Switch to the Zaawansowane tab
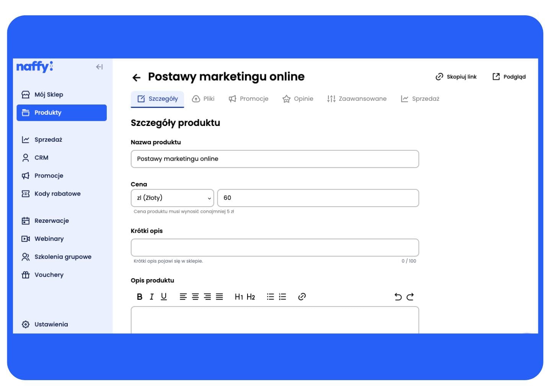Viewport: 551px width, 392px height. [357, 99]
